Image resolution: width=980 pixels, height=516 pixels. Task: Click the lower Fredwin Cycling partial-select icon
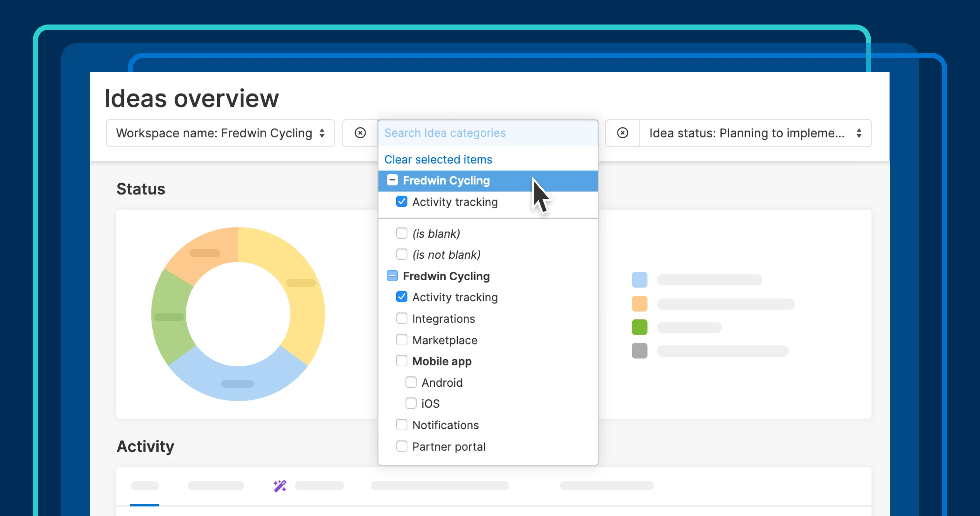(x=392, y=276)
